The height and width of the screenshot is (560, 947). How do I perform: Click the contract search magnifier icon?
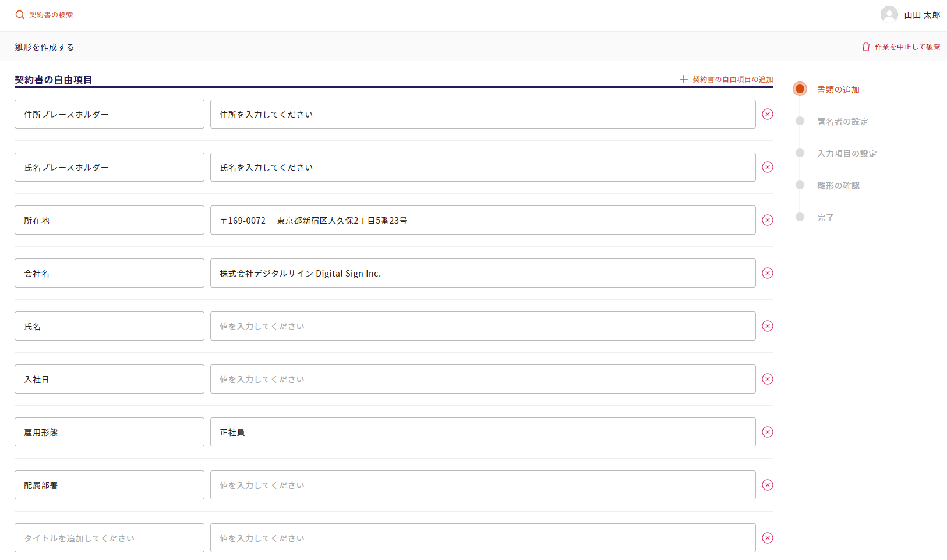(x=20, y=15)
